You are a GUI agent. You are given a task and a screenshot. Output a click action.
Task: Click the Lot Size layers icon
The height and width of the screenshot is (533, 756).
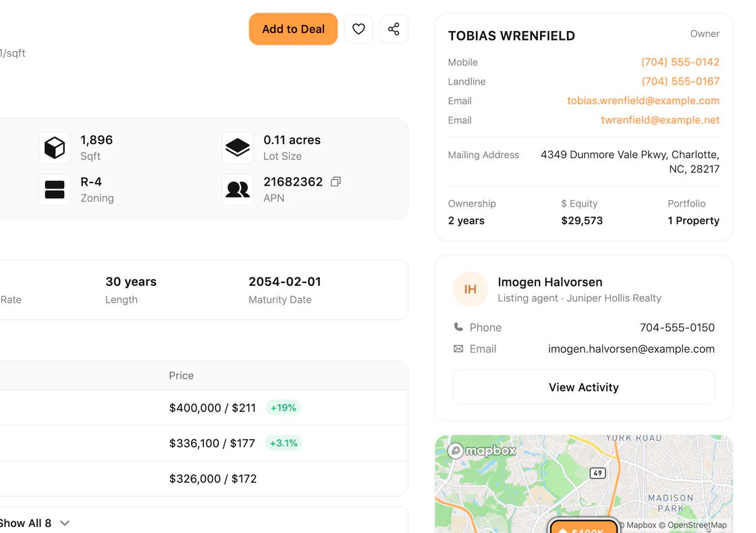(238, 147)
